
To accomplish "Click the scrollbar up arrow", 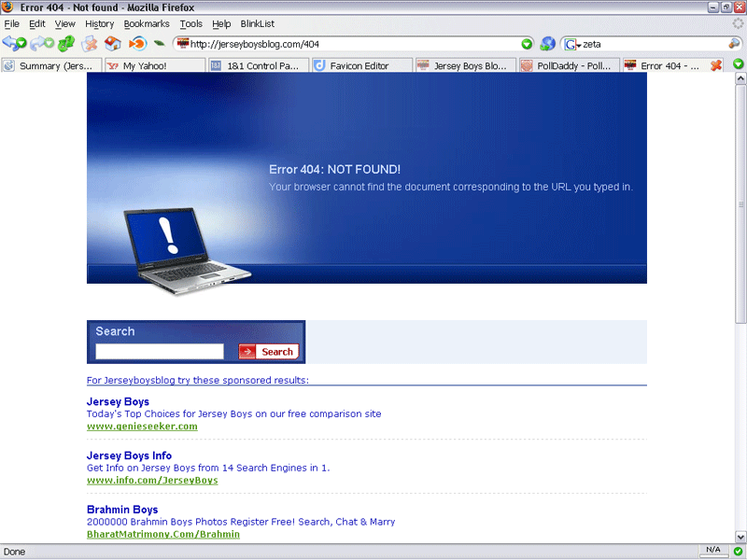I will tap(740, 78).
